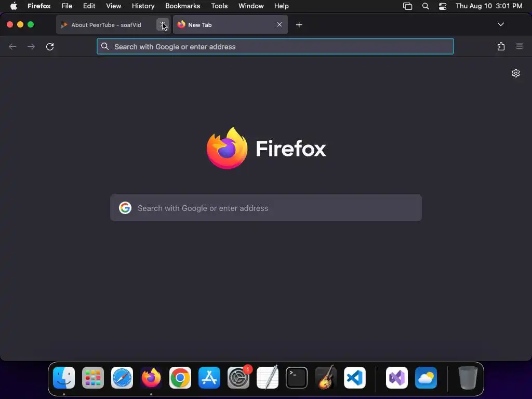Open TextEdit from the Dock
Viewport: 532px width, 399px height.
coord(268,377)
